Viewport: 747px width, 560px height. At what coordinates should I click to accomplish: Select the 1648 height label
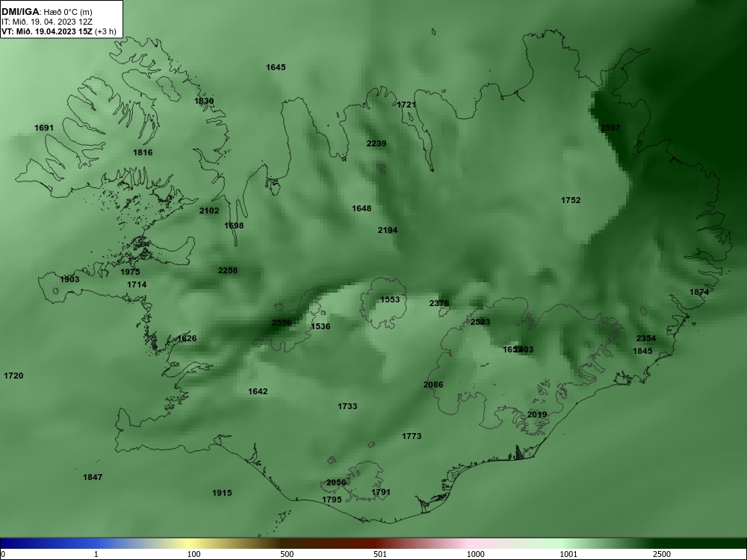tap(362, 208)
